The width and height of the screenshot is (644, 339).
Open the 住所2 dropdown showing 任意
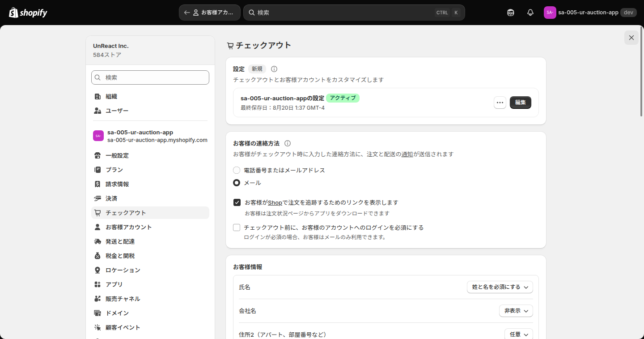click(519, 334)
